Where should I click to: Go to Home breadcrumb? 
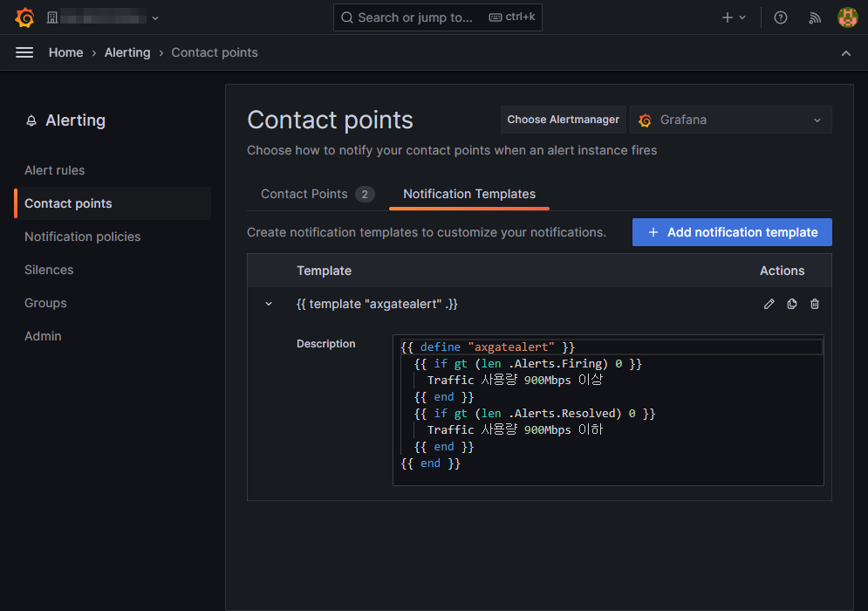[66, 52]
